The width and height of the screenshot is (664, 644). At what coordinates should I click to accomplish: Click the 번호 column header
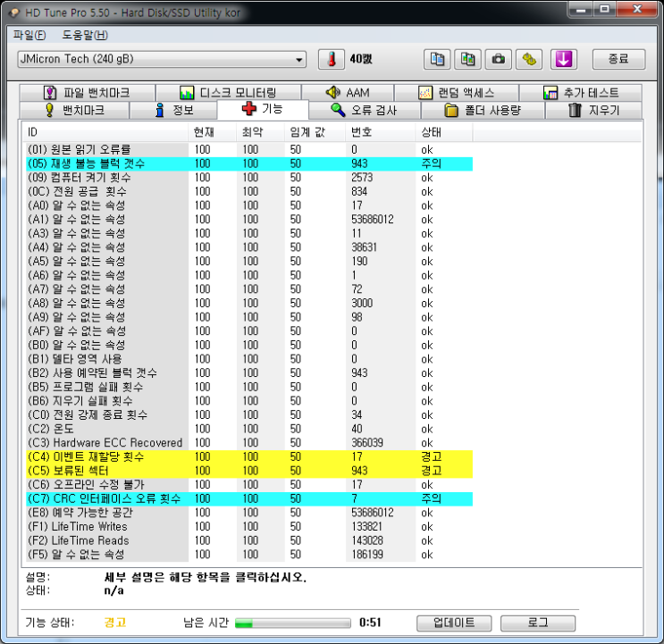(x=381, y=132)
